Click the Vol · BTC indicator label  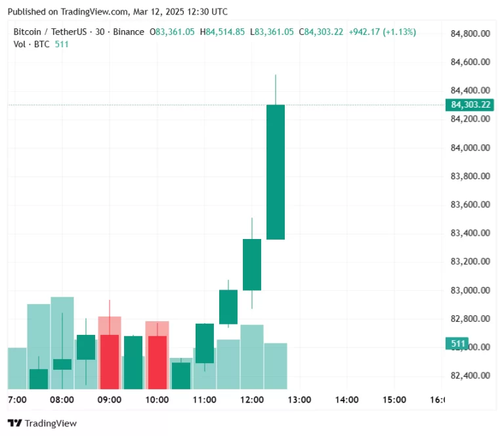(x=32, y=44)
